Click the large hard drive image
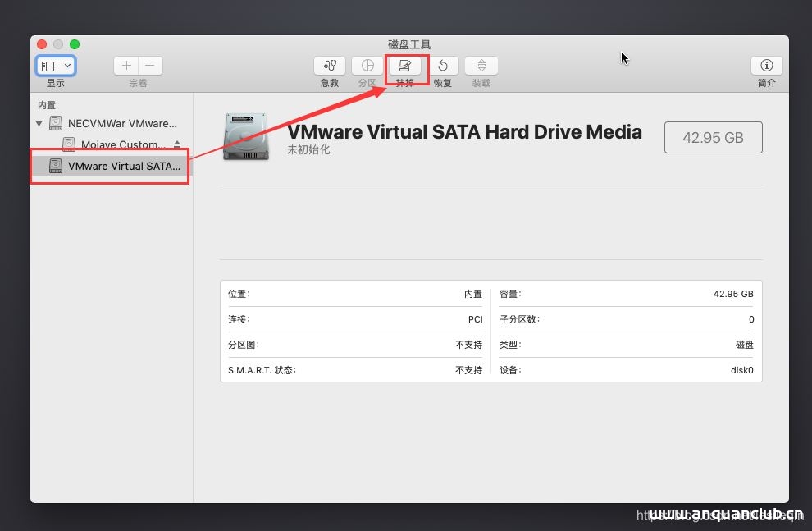Image resolution: width=812 pixels, height=531 pixels. click(245, 136)
